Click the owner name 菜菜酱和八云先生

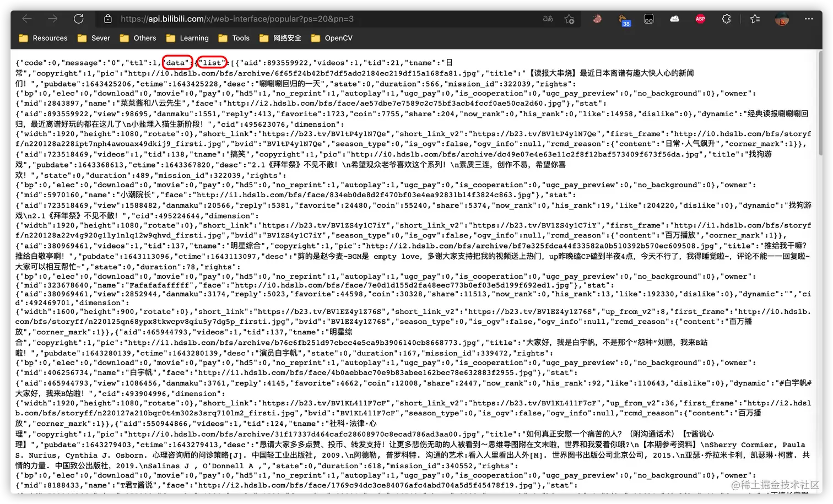(x=147, y=104)
